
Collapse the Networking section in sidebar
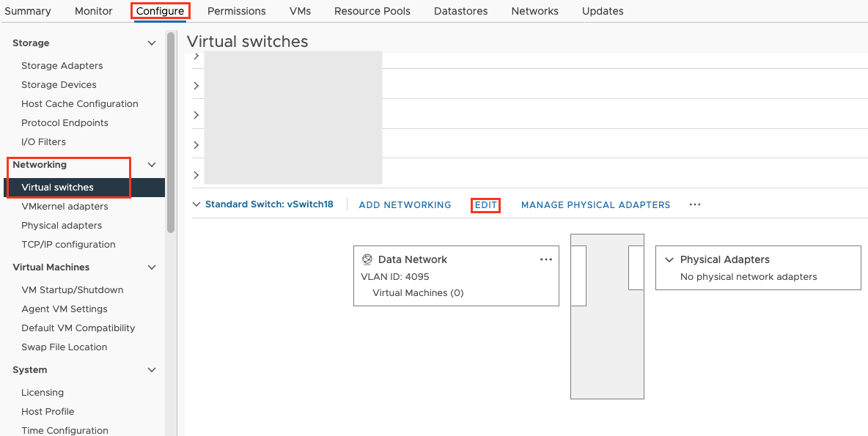click(x=152, y=164)
